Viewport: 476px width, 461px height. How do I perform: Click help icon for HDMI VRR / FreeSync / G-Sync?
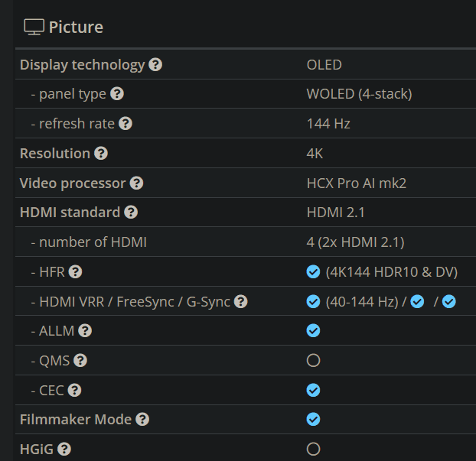(240, 302)
